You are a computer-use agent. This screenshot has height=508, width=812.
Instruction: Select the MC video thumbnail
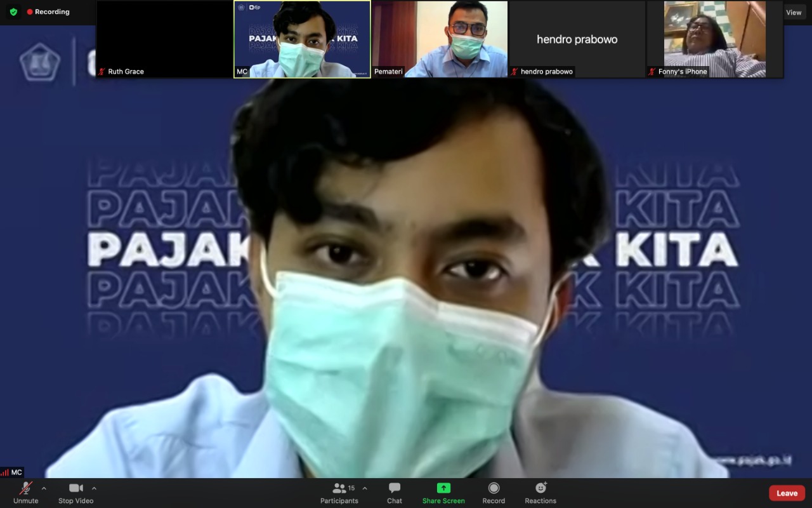pos(302,39)
